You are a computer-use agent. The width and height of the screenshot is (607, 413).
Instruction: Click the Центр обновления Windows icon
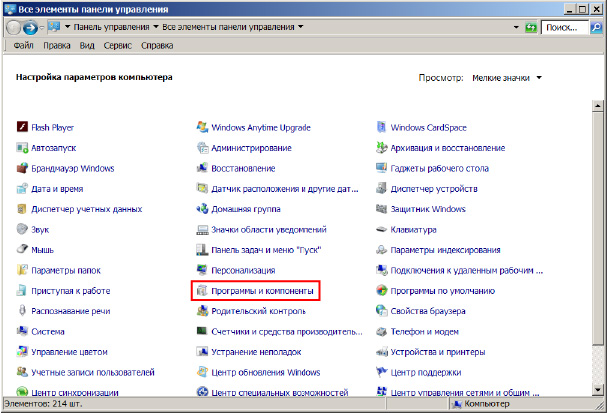(x=202, y=372)
